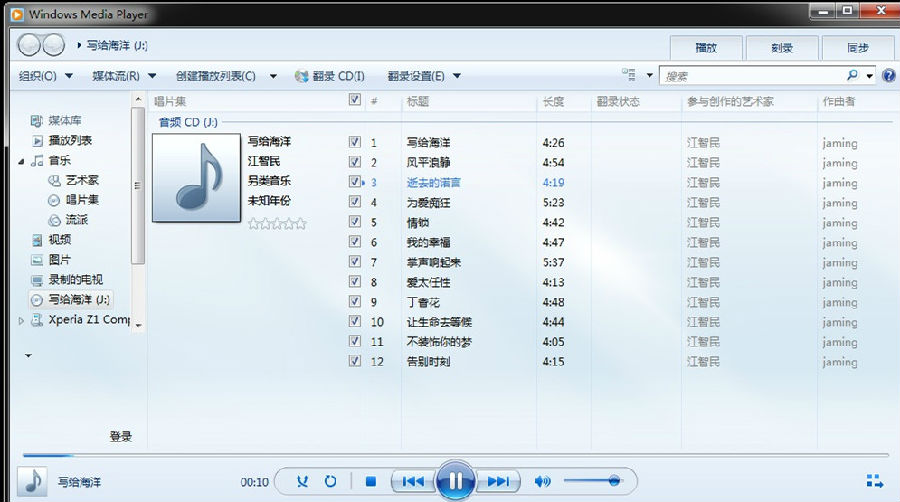The height and width of the screenshot is (502, 900).
Task: Open the Organize (组织) dropdown
Action: 45,76
